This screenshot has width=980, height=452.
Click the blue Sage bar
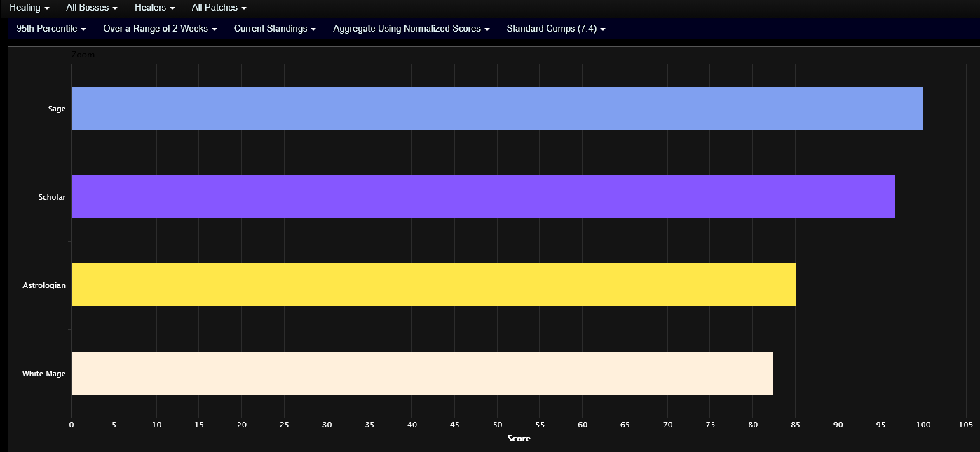click(x=496, y=109)
